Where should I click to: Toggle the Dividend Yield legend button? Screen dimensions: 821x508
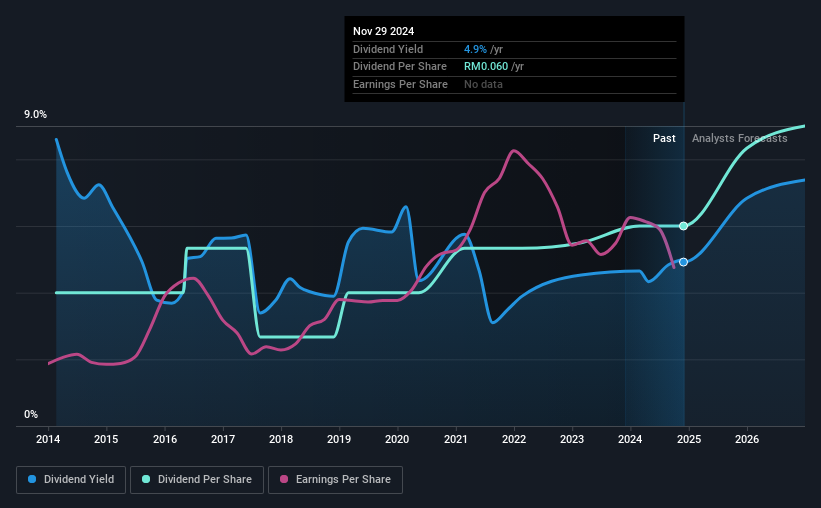pos(71,480)
